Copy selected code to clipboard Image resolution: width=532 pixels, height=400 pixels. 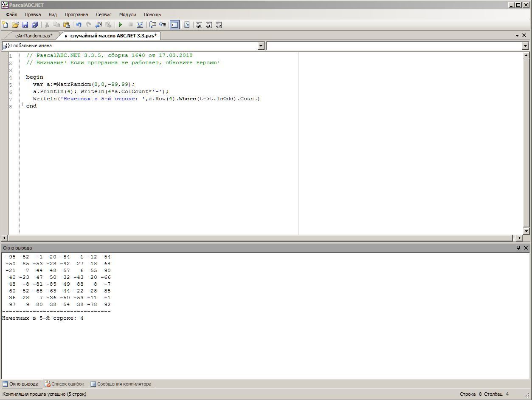coord(56,25)
